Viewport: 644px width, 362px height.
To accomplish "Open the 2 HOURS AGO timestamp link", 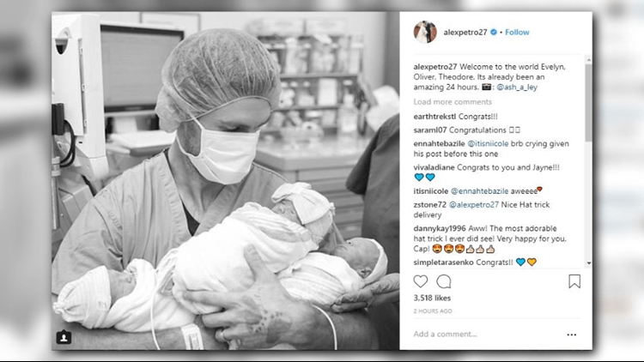I will coord(433,311).
